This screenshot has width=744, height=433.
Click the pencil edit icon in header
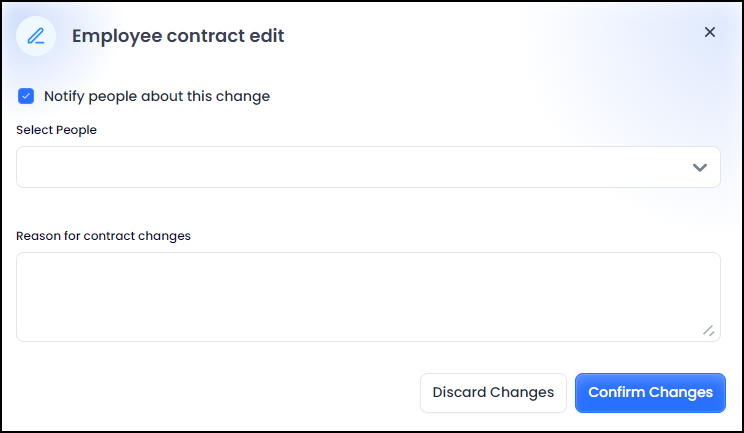point(36,36)
